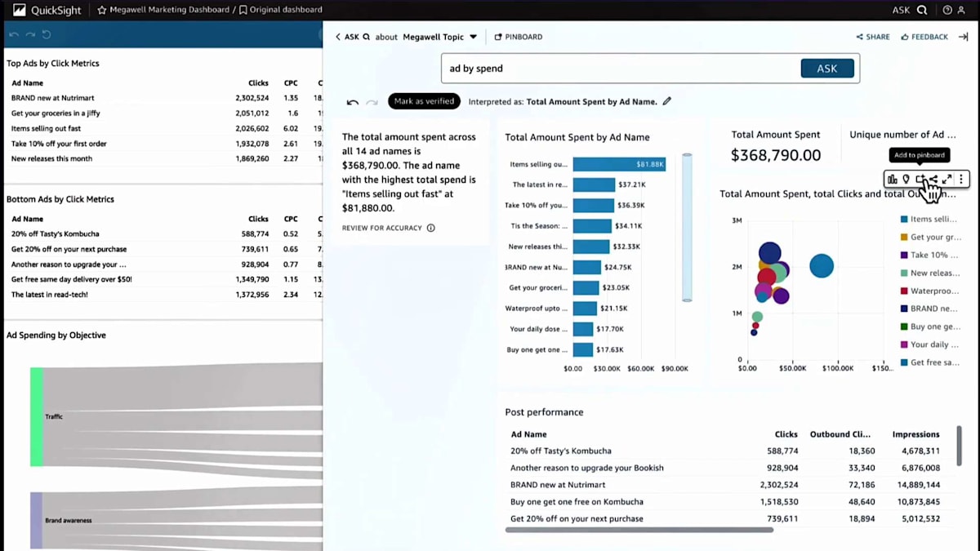Screen dimensions: 980x551
Task: Collapse Q panel with arrow-to-bar icon
Action: tap(963, 37)
